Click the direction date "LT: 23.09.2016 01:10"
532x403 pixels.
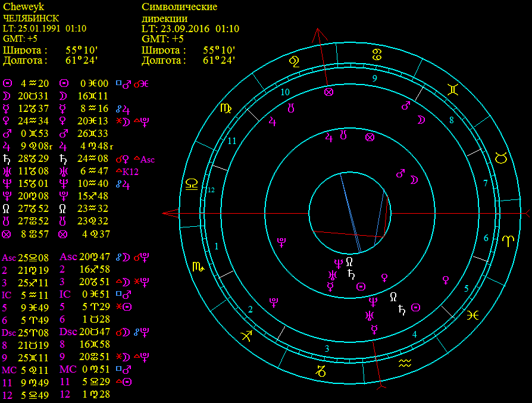[190, 28]
